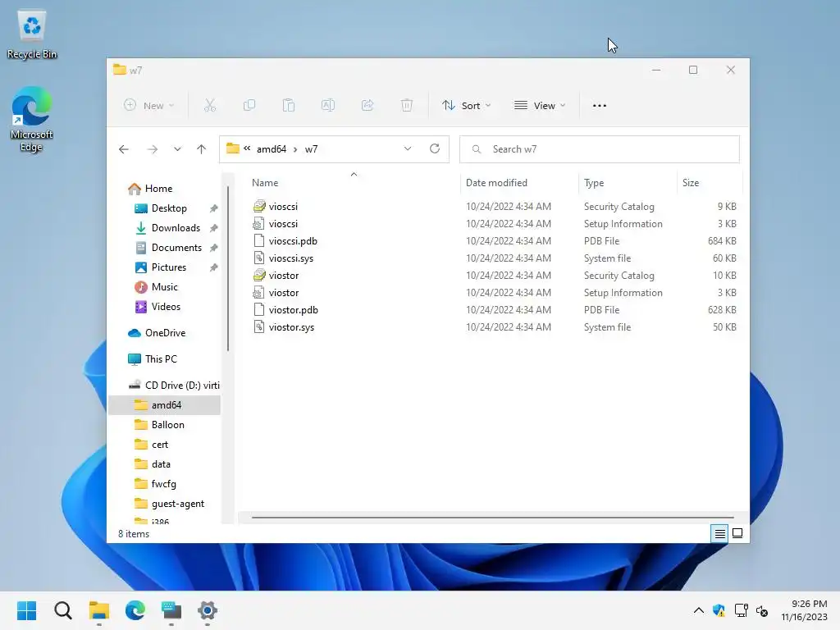This screenshot has height=630, width=840.
Task: Expand recent locations chevron
Action: point(177,149)
